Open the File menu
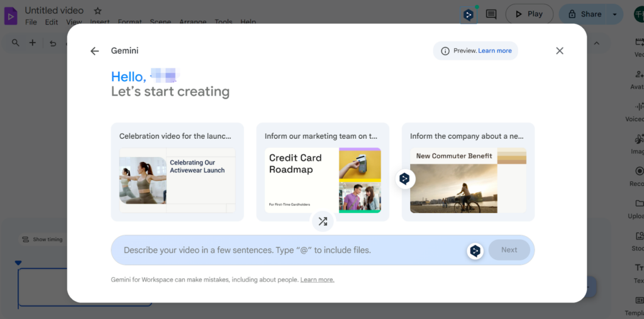Screen dimensions: 644x319 tap(31, 22)
